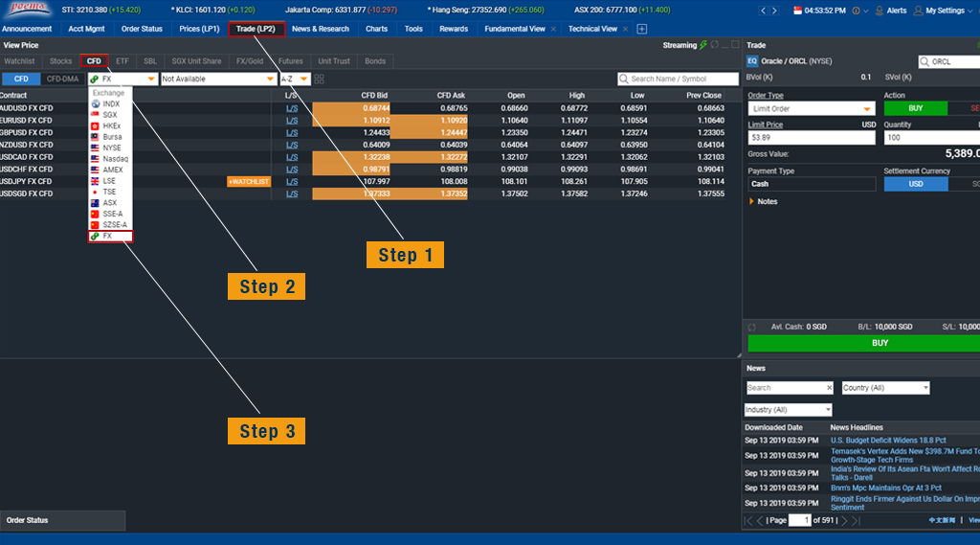Open the Order Status panel bar
Viewport: 980px width, 545px height.
[62, 521]
